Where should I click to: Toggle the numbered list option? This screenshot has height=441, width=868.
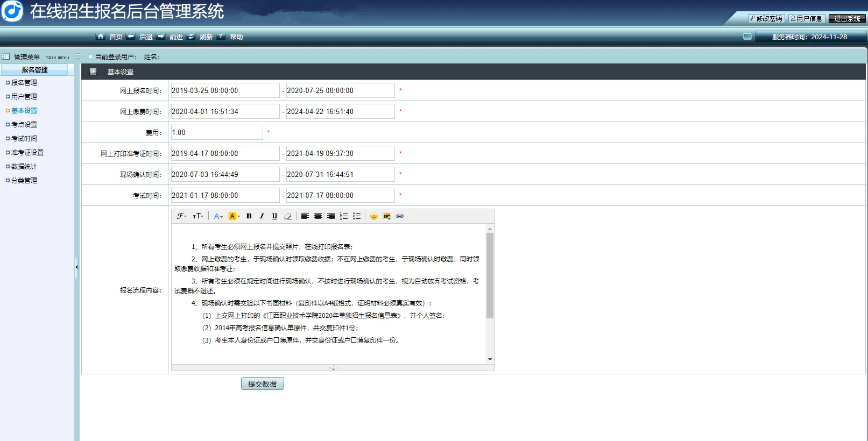point(344,216)
